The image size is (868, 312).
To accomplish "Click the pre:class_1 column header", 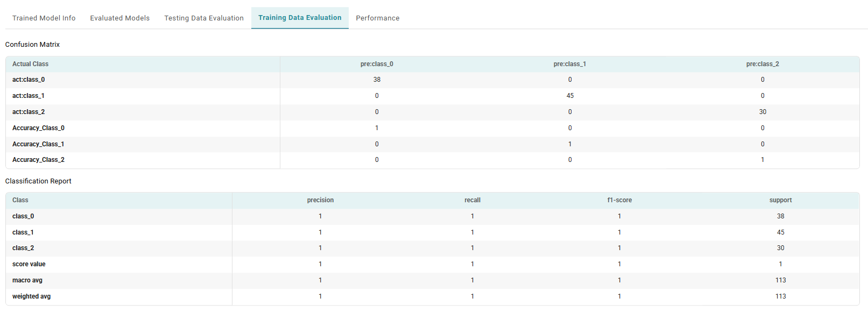I will point(569,64).
